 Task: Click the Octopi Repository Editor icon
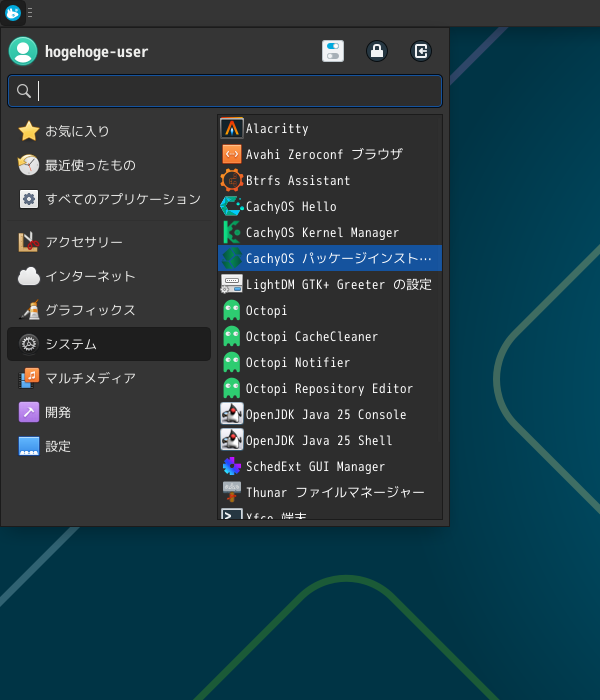(x=232, y=388)
